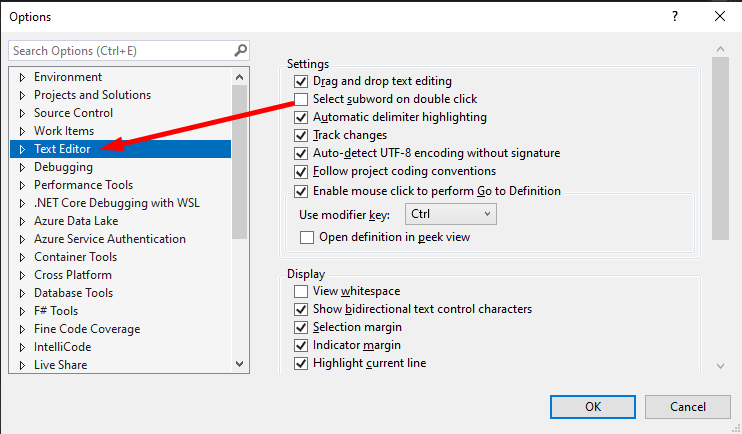Expand the Text Editor node arrow
Image resolution: width=742 pixels, height=434 pixels.
coord(22,149)
